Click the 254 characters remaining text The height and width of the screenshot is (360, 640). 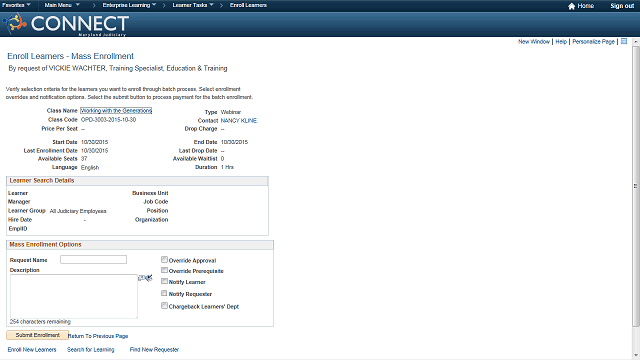(40, 322)
